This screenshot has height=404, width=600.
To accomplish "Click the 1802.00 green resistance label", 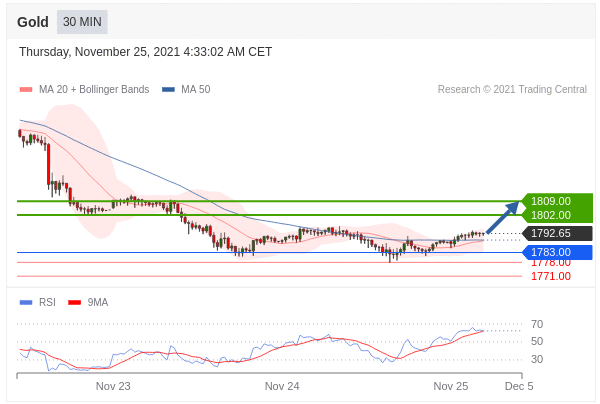I will pos(551,215).
